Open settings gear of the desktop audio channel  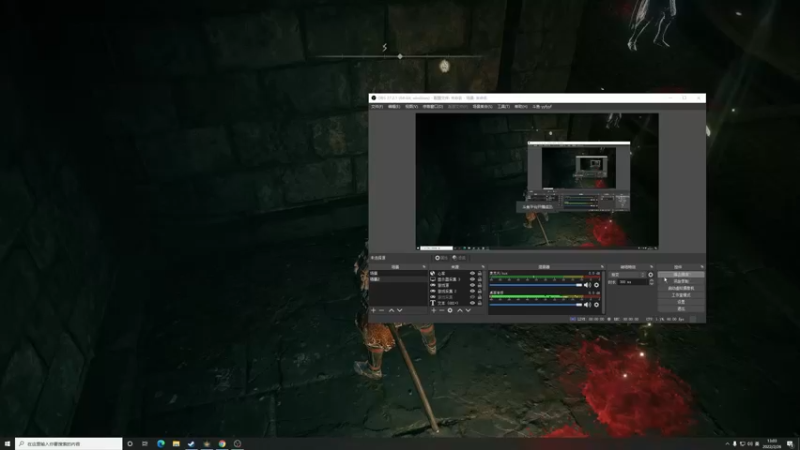(x=596, y=305)
